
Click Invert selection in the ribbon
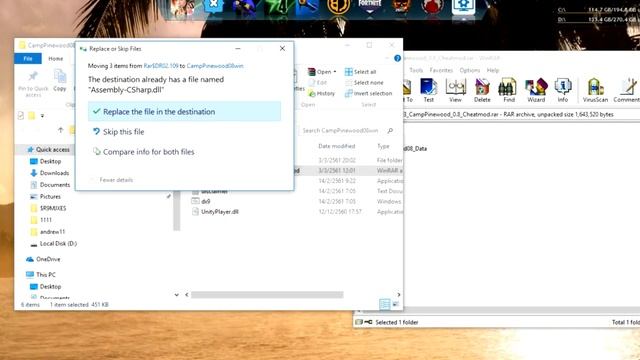tap(368, 93)
